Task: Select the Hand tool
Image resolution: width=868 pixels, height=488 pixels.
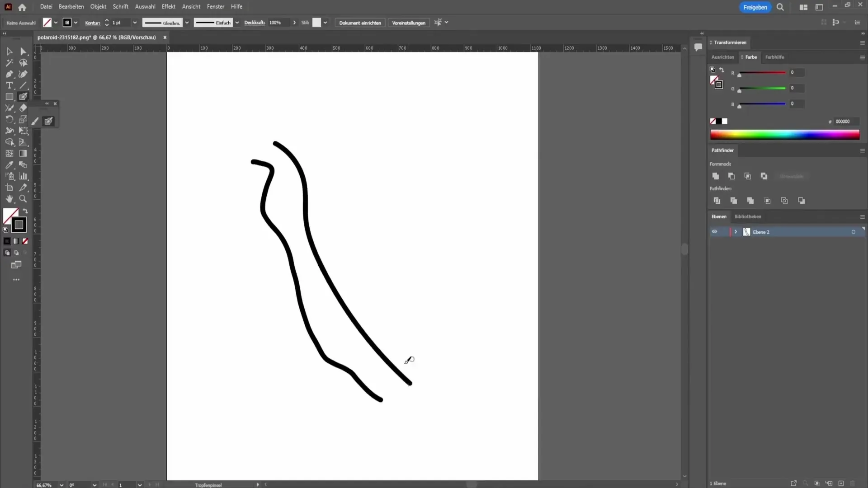Action: [9, 199]
